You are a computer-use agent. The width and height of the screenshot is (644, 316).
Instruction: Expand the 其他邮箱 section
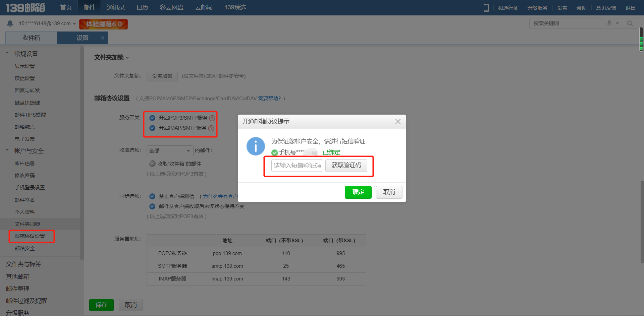18,277
